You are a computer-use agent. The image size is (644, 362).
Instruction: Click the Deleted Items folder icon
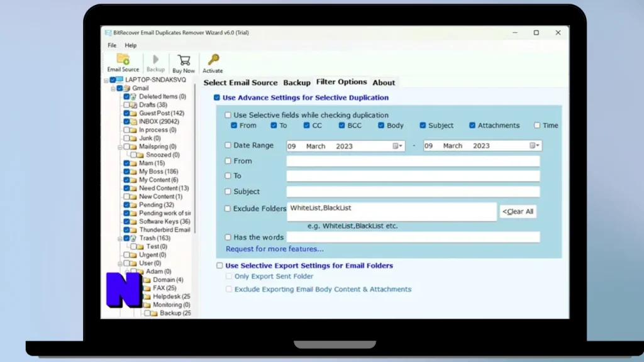click(x=133, y=96)
